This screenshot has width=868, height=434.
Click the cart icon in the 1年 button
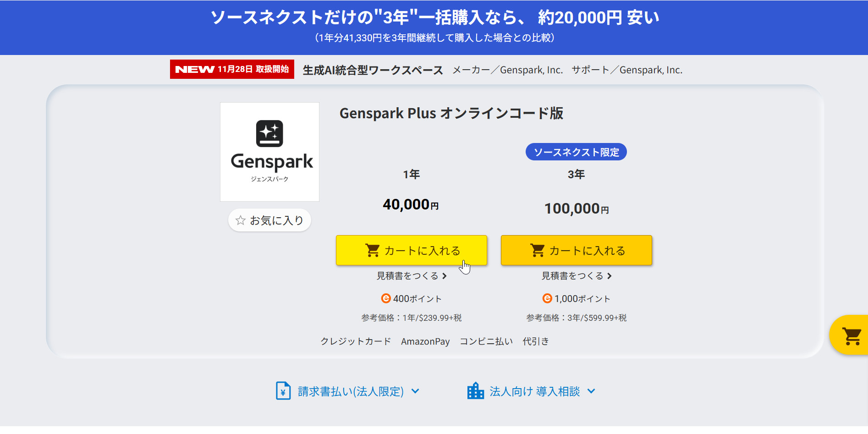(372, 250)
